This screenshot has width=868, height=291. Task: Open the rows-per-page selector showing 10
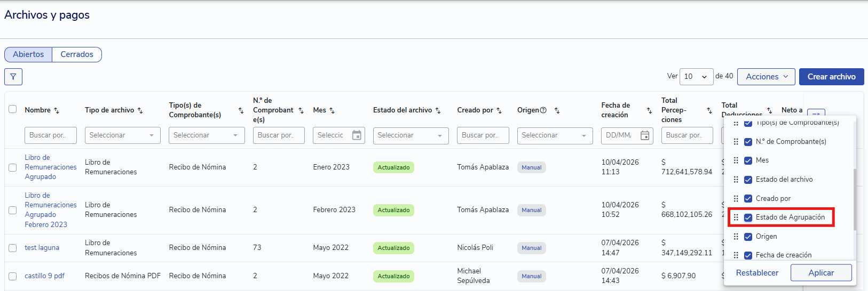click(x=696, y=77)
